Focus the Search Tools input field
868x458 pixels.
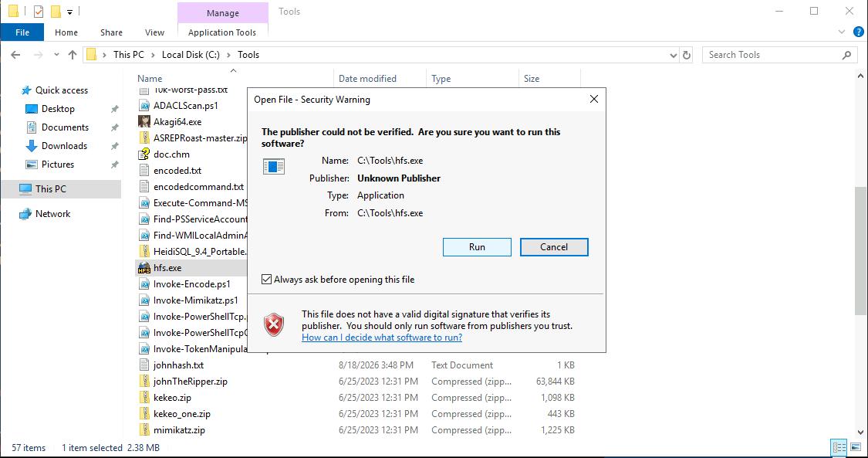click(772, 55)
